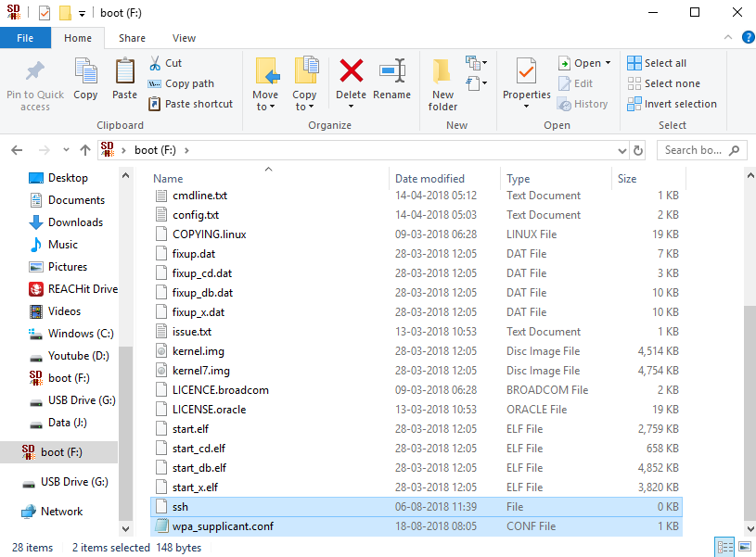Switch to the details view layout icon
756x557 pixels.
pos(724,548)
